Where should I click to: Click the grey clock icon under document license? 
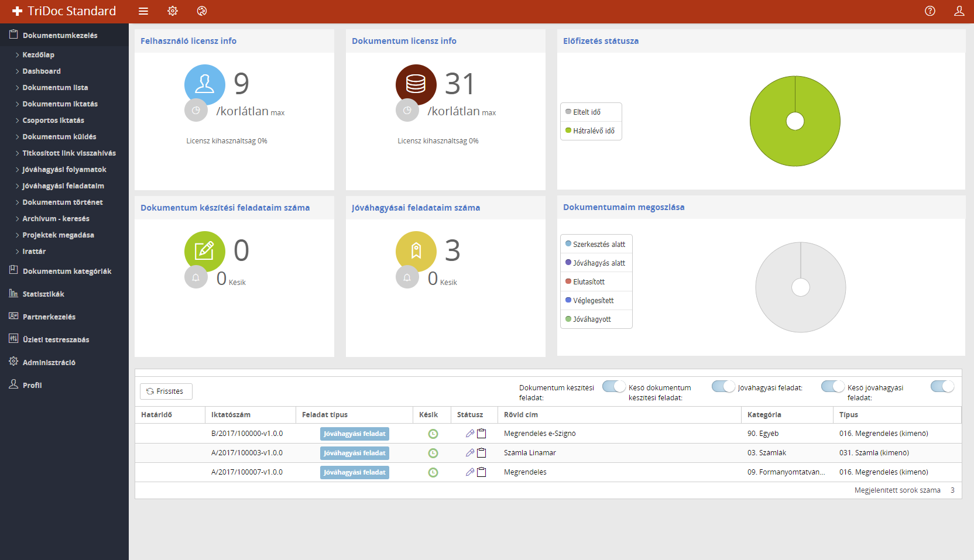(407, 110)
